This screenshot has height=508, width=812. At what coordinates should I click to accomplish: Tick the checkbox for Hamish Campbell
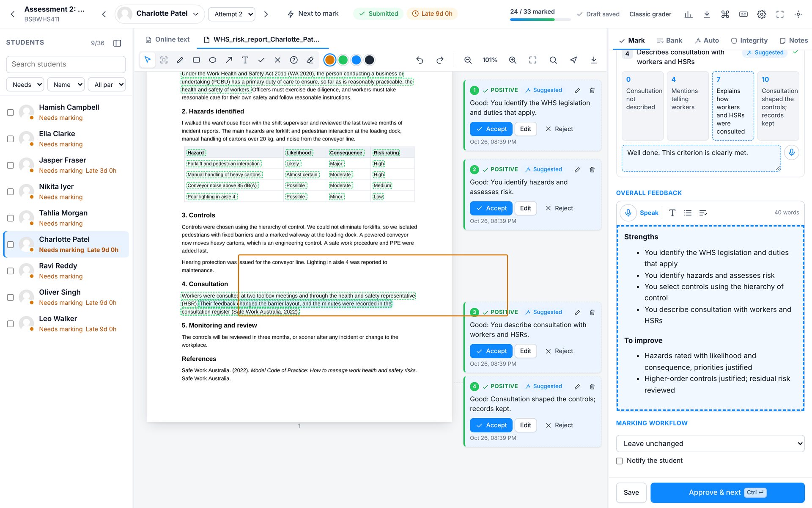[x=11, y=112]
